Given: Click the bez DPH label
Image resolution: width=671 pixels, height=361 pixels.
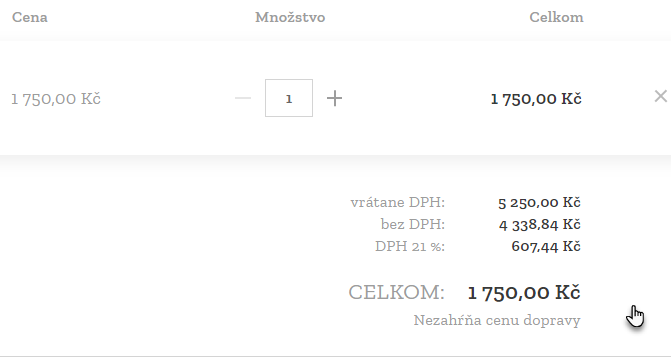Looking at the screenshot, I should click(x=413, y=224).
